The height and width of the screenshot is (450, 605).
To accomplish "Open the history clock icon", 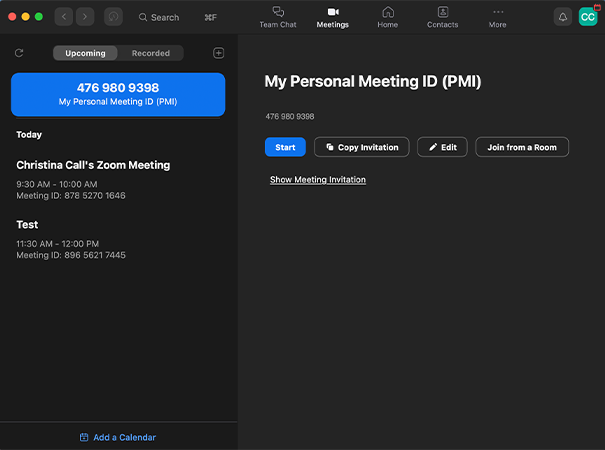I will coord(113,17).
